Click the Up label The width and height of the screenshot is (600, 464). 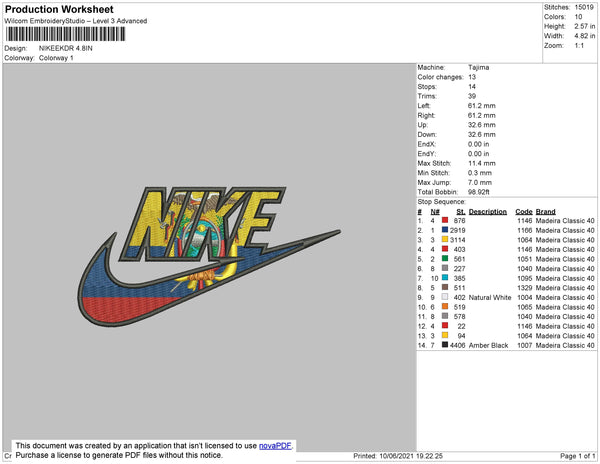422,125
